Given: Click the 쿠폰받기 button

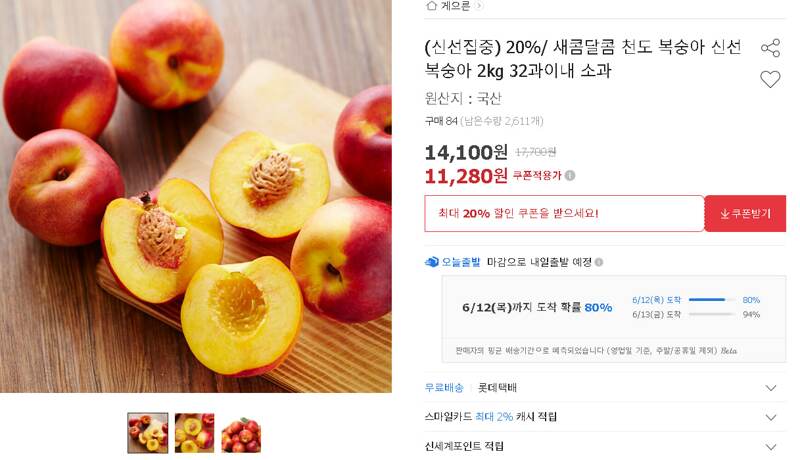Looking at the screenshot, I should [x=745, y=214].
